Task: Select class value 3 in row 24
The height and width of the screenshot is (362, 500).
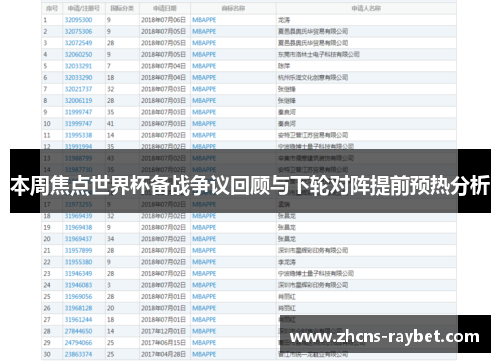Action: [x=109, y=285]
